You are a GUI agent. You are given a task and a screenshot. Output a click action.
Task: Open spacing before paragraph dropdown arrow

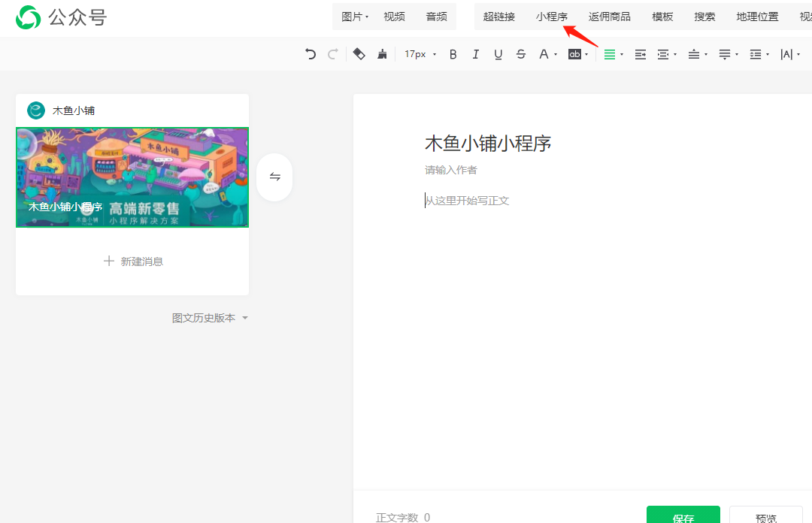pos(706,54)
